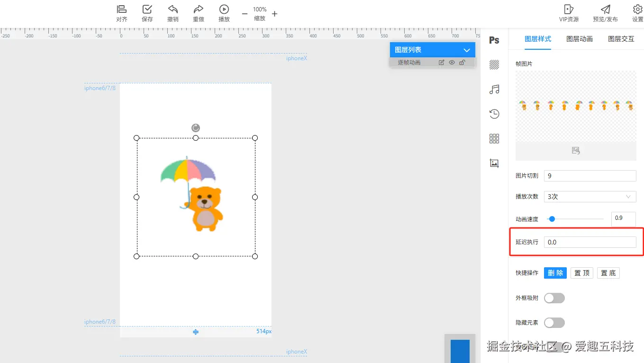Viewport: 644px width, 363px height.
Task: Click the 图片切割 input field
Action: [x=590, y=176]
